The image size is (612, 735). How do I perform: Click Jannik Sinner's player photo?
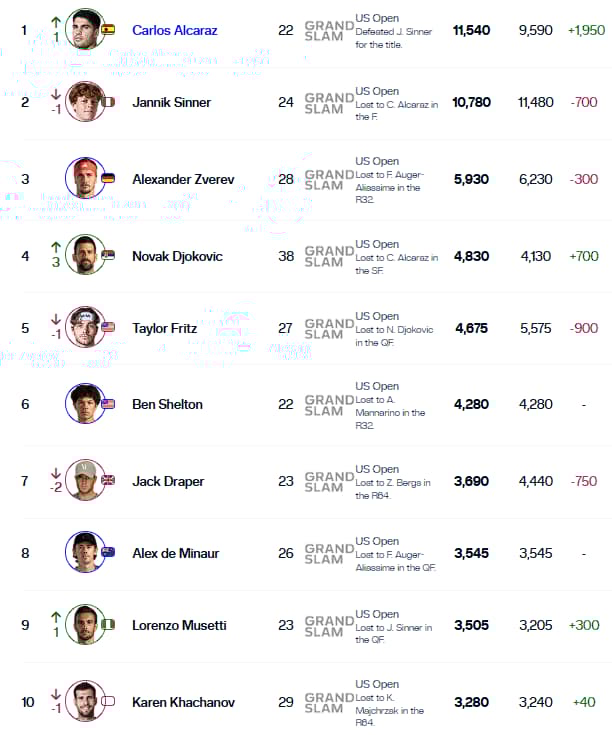pos(85,102)
